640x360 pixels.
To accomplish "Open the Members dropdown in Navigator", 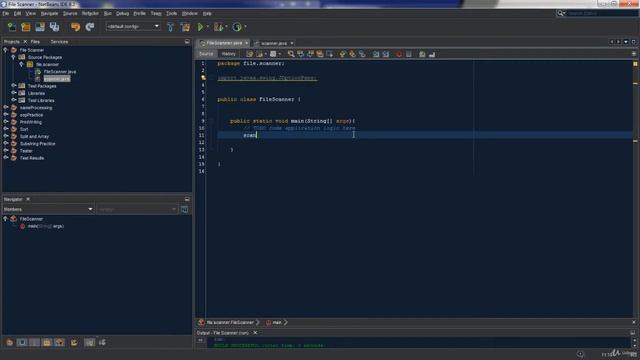I will coord(48,209).
